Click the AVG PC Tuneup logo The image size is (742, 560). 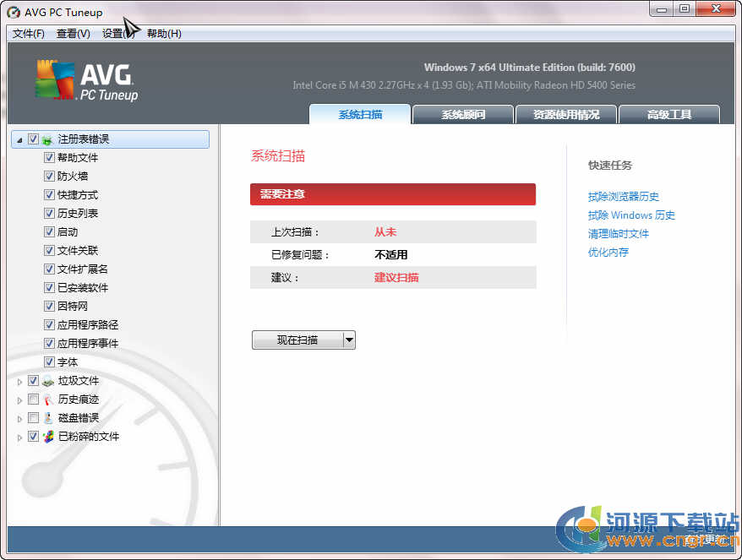point(86,81)
